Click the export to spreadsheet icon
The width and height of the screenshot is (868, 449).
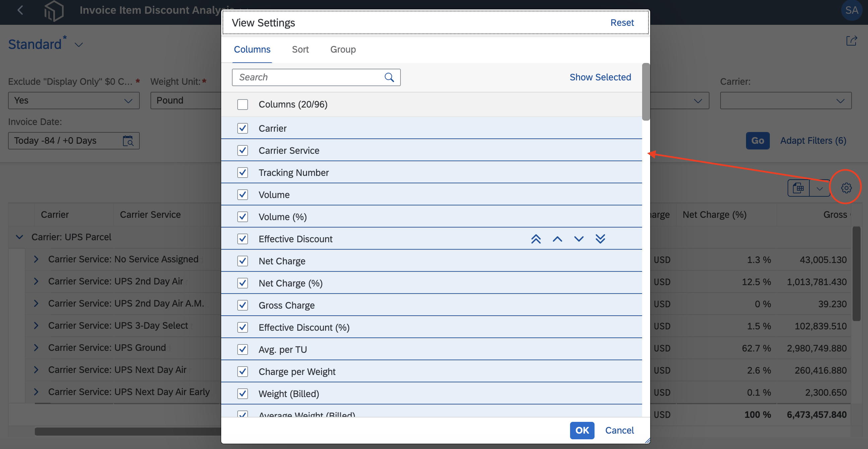click(798, 188)
